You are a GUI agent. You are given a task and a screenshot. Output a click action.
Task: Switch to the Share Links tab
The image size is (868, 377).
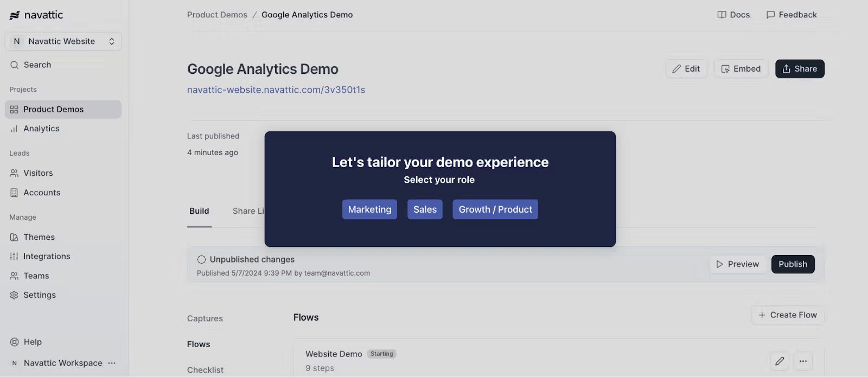(x=248, y=211)
